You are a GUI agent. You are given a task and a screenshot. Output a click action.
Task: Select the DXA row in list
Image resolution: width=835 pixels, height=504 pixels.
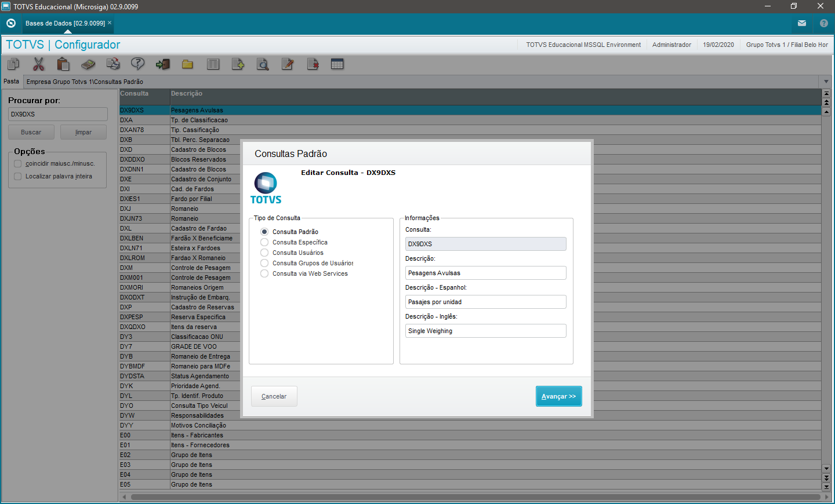click(470, 120)
